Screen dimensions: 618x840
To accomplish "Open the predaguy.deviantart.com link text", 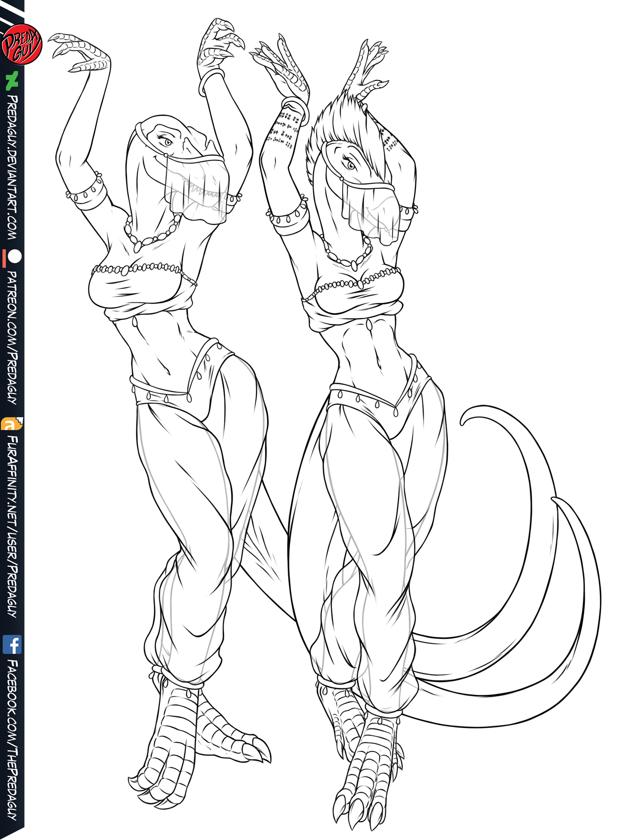I will (12, 168).
